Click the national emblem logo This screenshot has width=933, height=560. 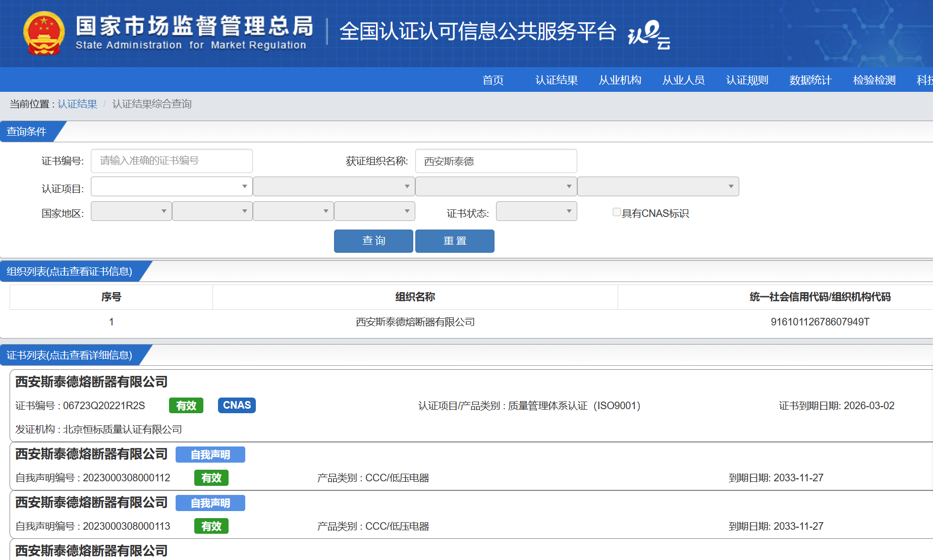(x=44, y=33)
